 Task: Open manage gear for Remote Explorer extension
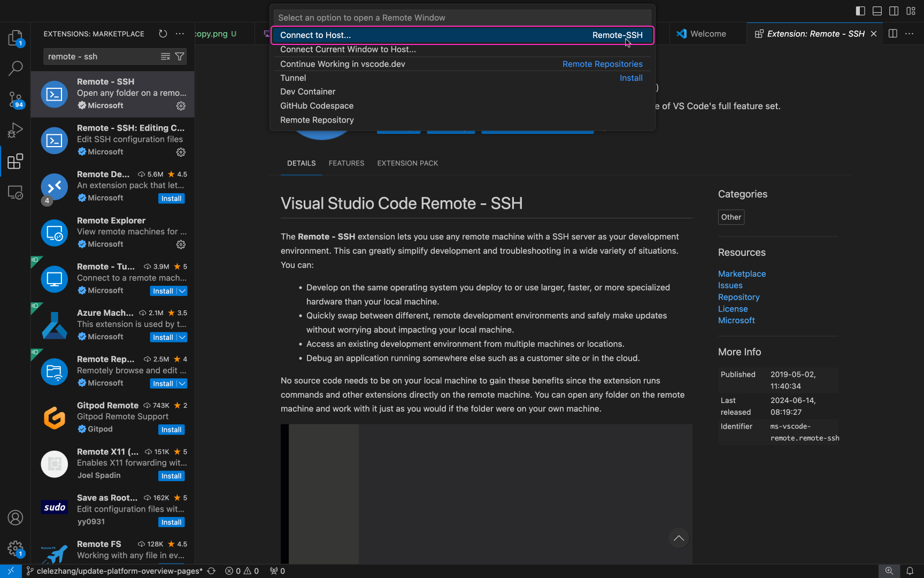(x=181, y=245)
